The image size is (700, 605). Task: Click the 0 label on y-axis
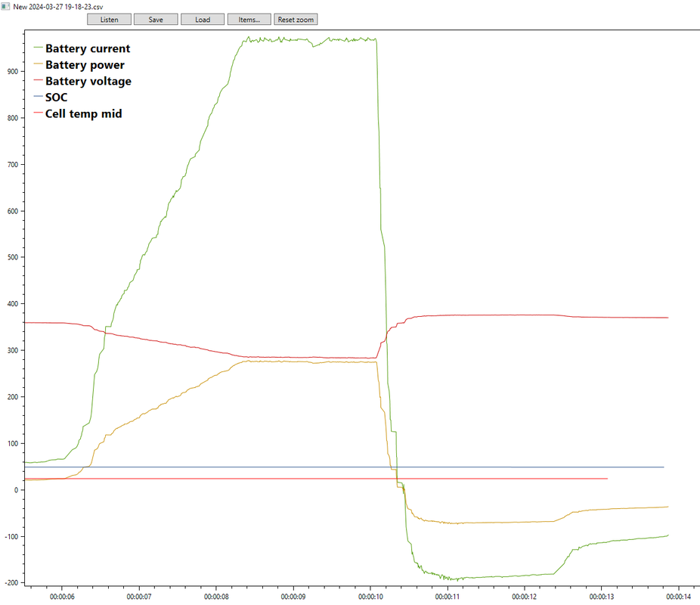tap(16, 490)
